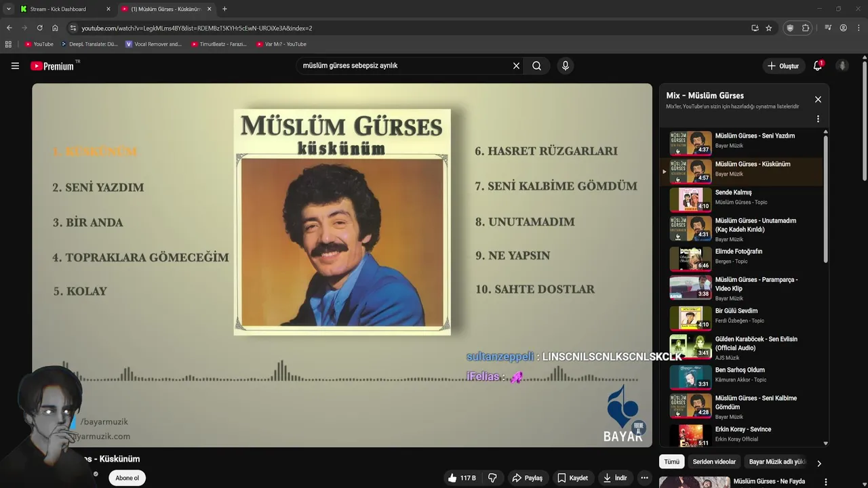Play Paramparça - Video Klip in playlist
Viewport: 868px width, 488px height.
(x=742, y=288)
